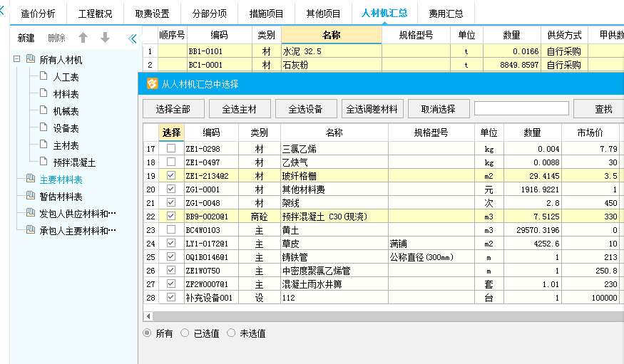Click the 全选主材 button
The width and height of the screenshot is (624, 364).
pos(240,109)
